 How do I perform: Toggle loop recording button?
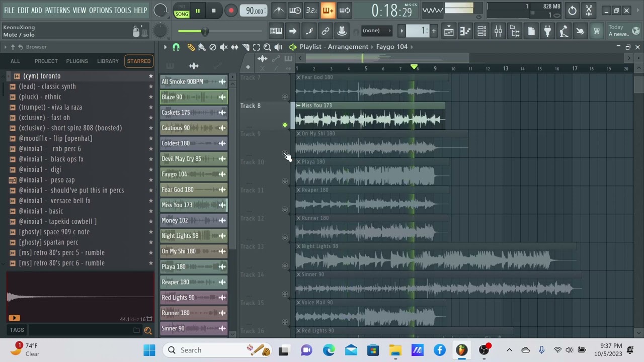pos(345,11)
